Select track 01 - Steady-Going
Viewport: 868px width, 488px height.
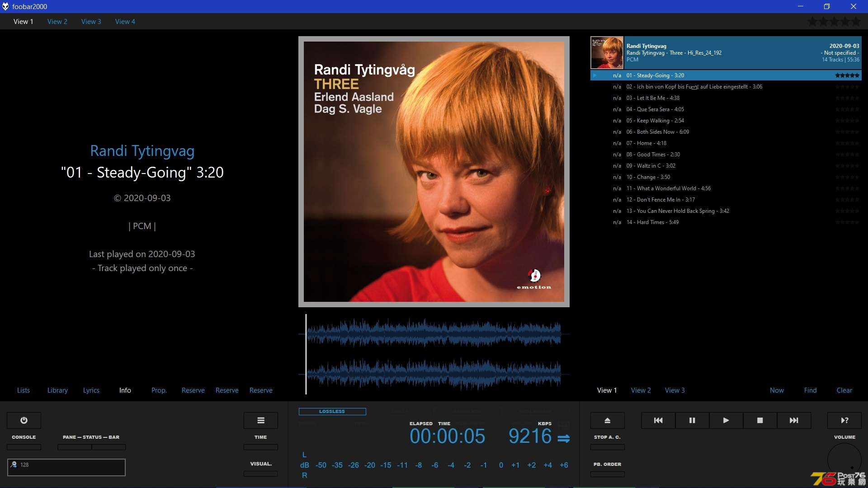[726, 75]
